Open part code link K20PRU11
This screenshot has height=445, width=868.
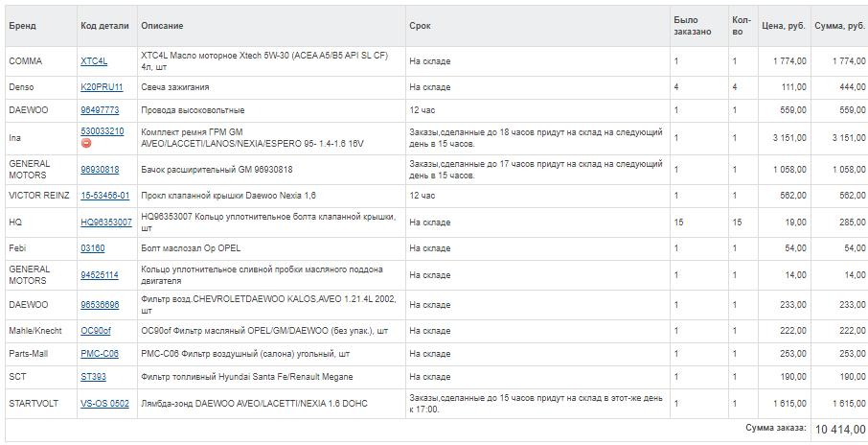point(102,87)
